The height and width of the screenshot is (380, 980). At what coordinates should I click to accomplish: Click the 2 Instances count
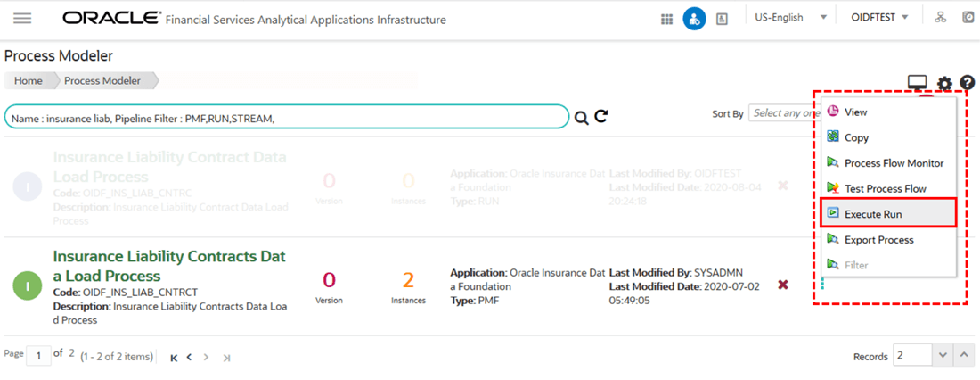coord(408,280)
